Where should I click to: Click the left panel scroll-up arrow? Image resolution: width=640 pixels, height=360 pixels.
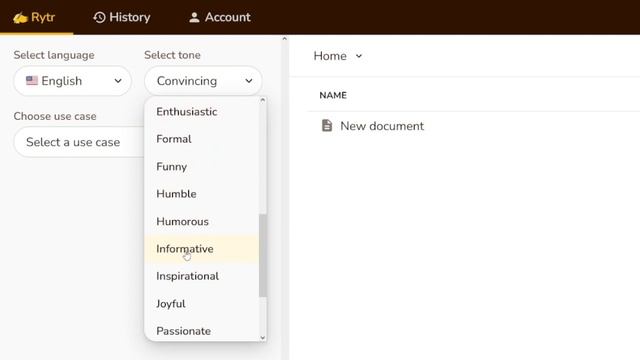284,39
